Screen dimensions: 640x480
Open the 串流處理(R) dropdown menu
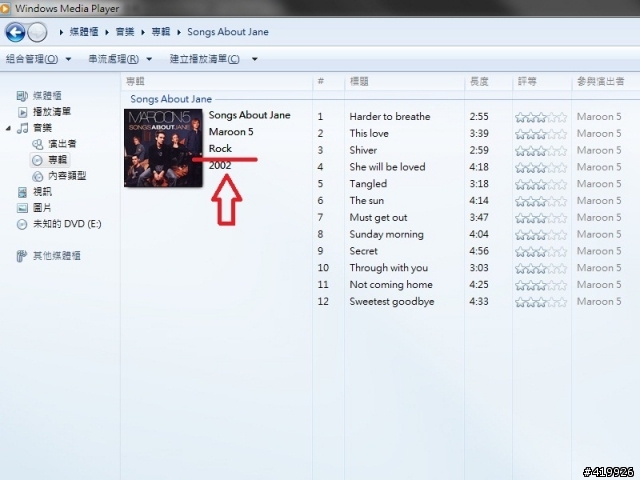tap(120, 59)
